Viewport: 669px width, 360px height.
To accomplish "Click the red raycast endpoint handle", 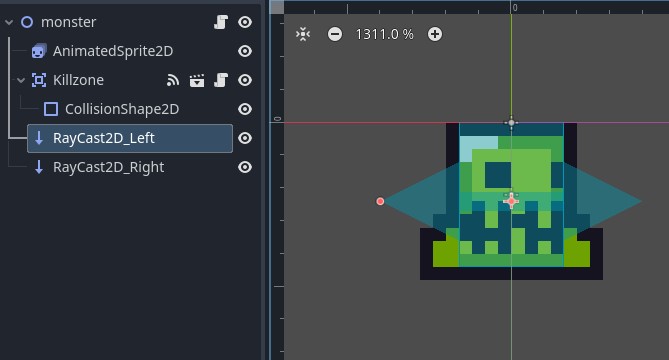I will 380,201.
